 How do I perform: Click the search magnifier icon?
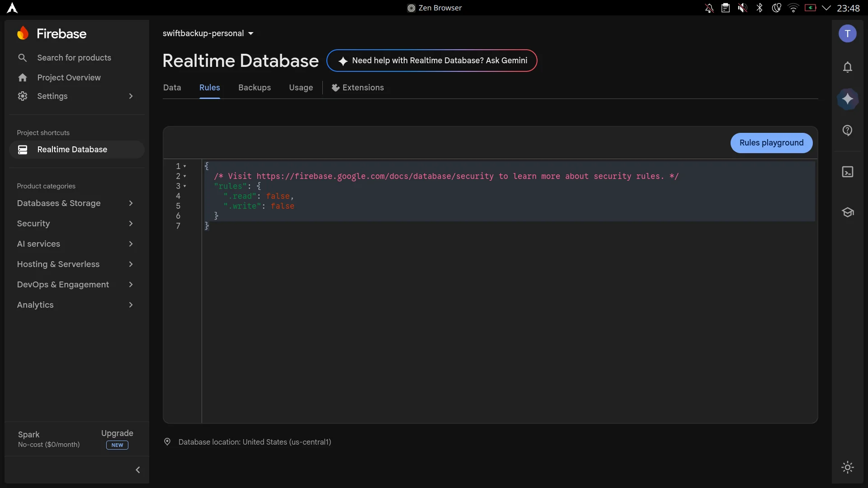pos(23,58)
